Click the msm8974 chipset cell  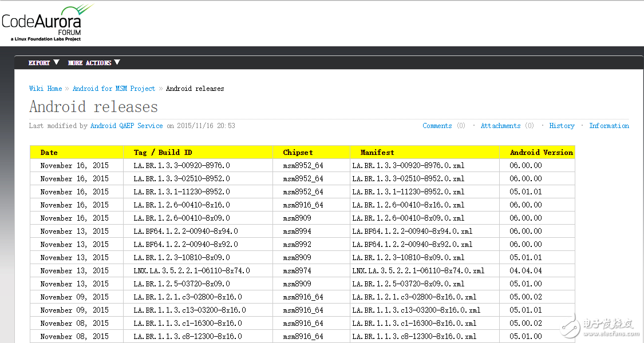point(297,271)
